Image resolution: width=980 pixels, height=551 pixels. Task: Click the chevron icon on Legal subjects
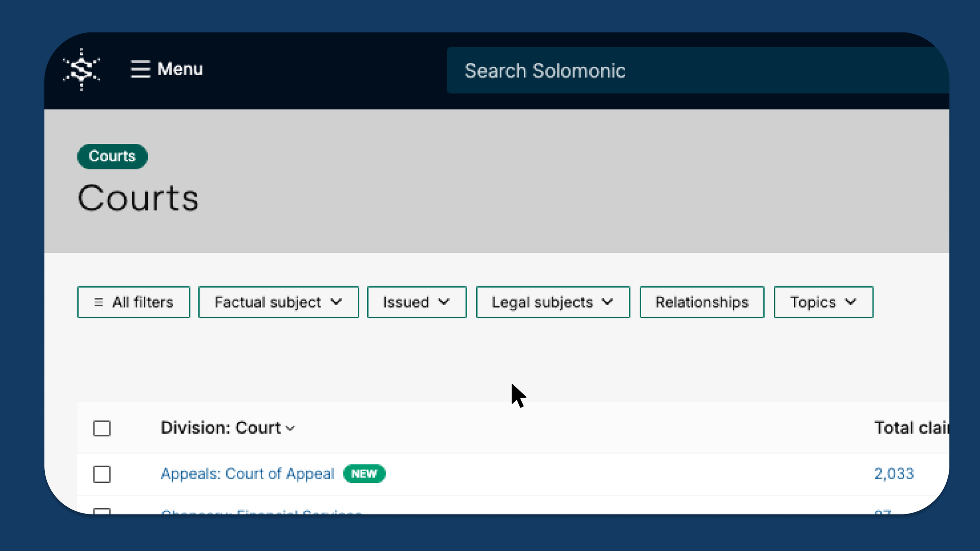pos(607,302)
